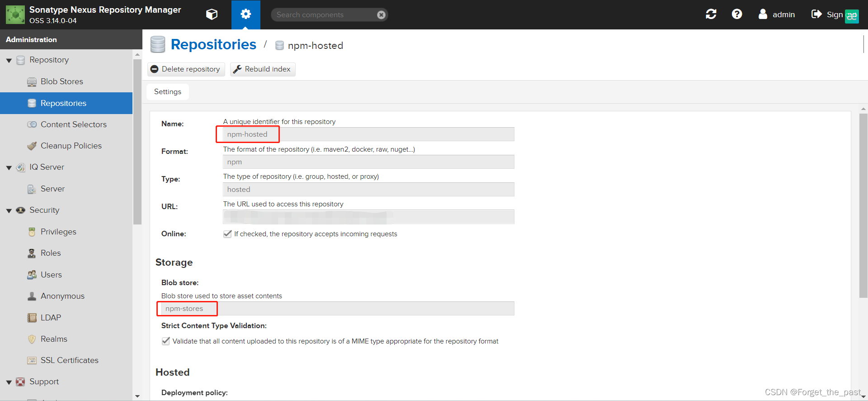Screen dimensions: 868x401
Task: Clear the search components field
Action: coord(381,15)
